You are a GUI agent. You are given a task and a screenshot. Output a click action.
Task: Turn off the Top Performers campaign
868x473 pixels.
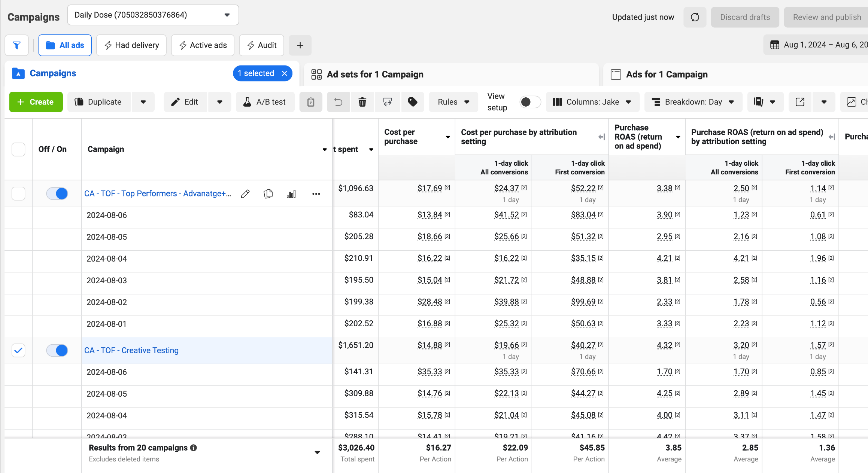coord(57,193)
